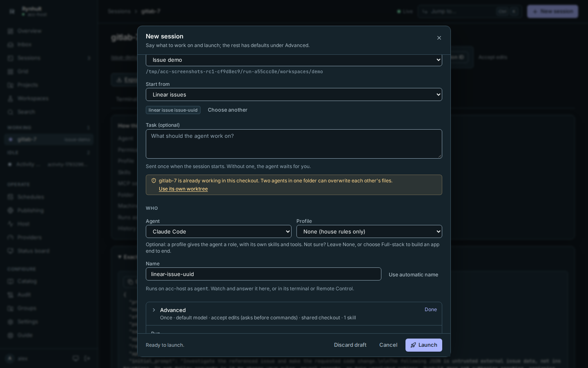This screenshot has height=368, width=588.
Task: Click the Inbox icon in sidebar
Action: pos(11,45)
